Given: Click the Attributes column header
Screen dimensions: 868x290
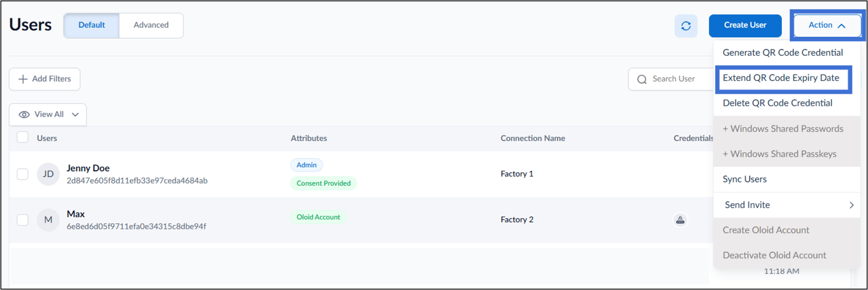Looking at the screenshot, I should point(309,138).
